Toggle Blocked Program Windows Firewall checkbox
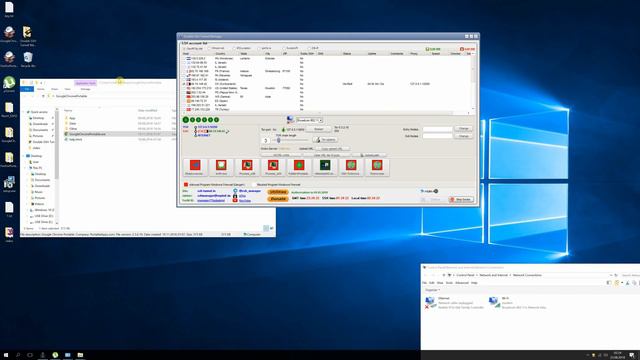Screen dimensions: 640x360 [254, 184]
